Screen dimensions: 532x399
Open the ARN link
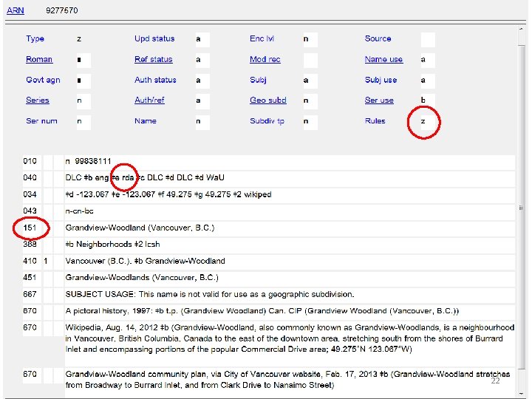(16, 10)
